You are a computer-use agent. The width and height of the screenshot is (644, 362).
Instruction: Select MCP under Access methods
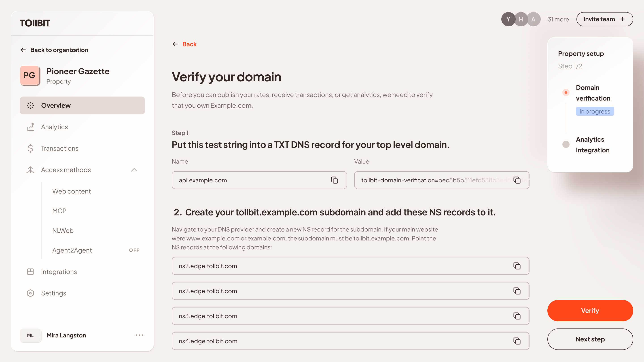pos(59,210)
